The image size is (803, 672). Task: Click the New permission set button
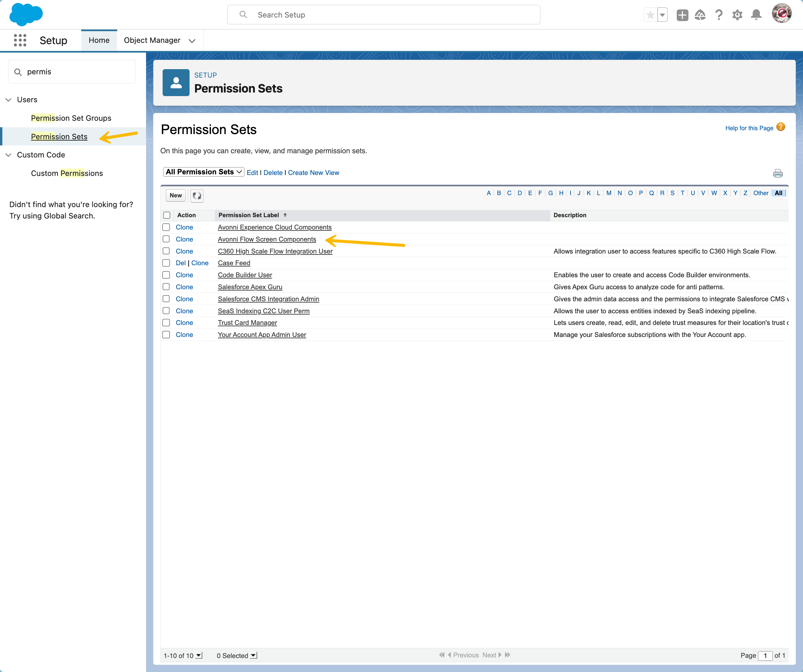[x=176, y=195]
